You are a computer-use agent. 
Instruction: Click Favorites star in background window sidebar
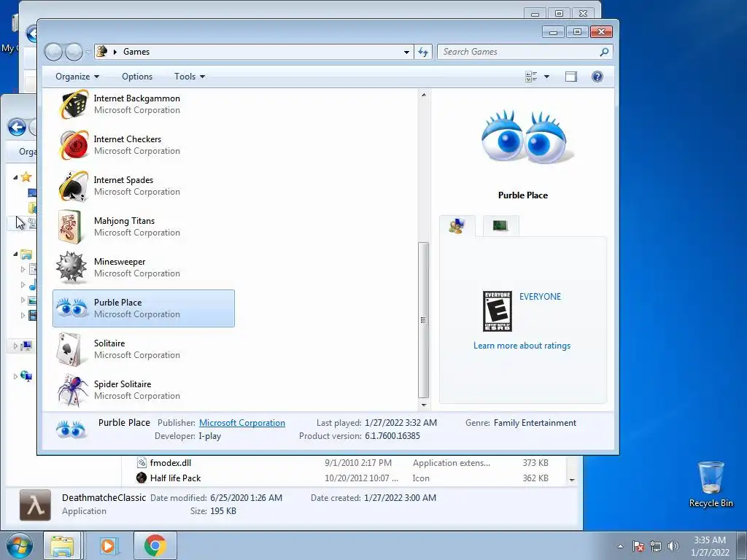(x=26, y=176)
